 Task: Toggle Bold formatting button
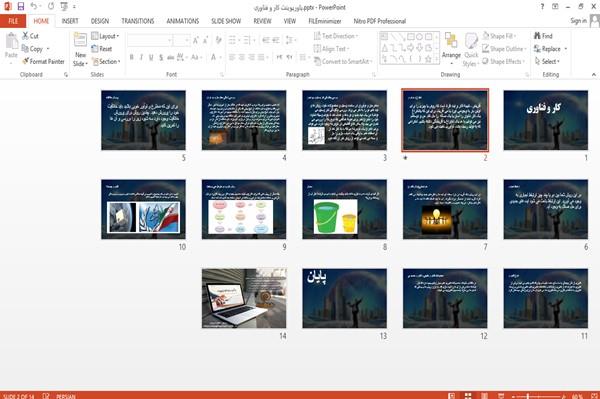pos(131,57)
